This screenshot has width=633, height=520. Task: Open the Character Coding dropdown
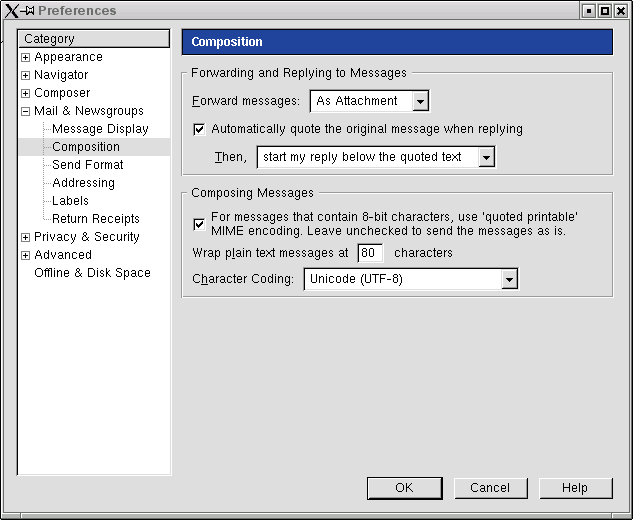pyautogui.click(x=509, y=279)
